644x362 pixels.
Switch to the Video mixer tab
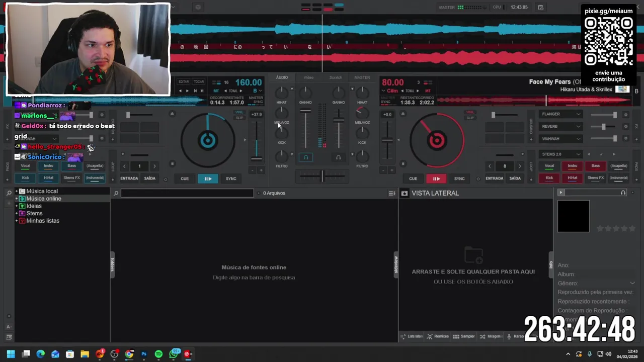tap(308, 77)
